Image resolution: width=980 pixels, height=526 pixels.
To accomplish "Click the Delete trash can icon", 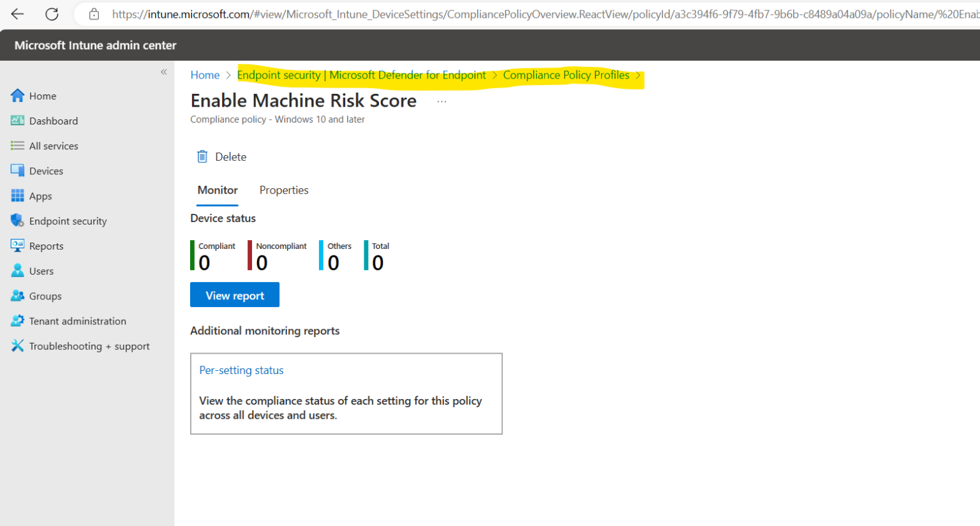I will 202,156.
